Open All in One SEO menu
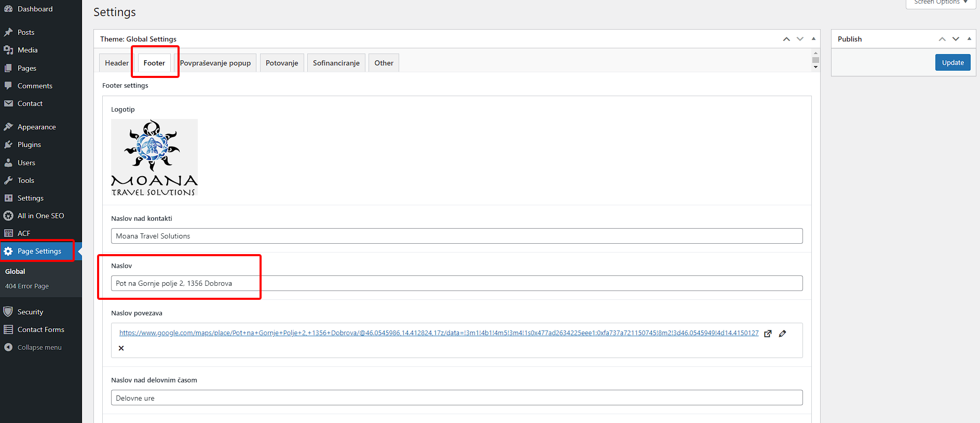 click(41, 216)
